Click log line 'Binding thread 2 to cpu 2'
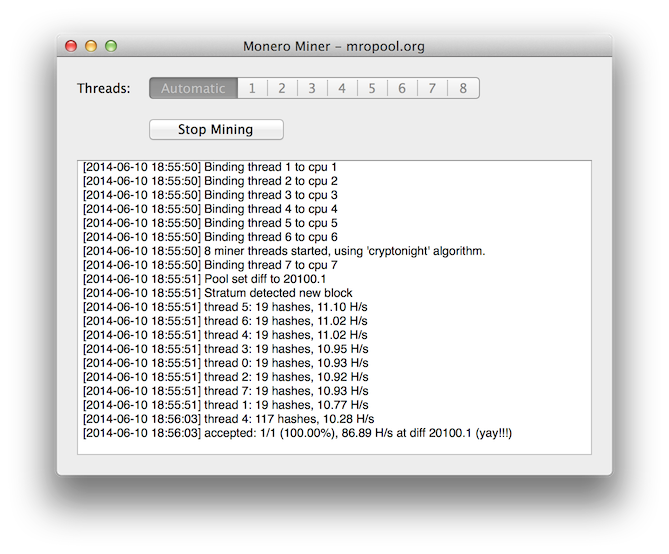669x554 pixels. point(210,181)
